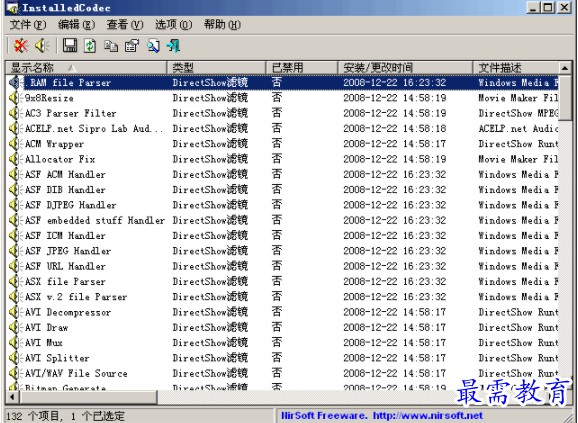
Task: Minimize the InstalledCodec window
Action: (533, 8)
